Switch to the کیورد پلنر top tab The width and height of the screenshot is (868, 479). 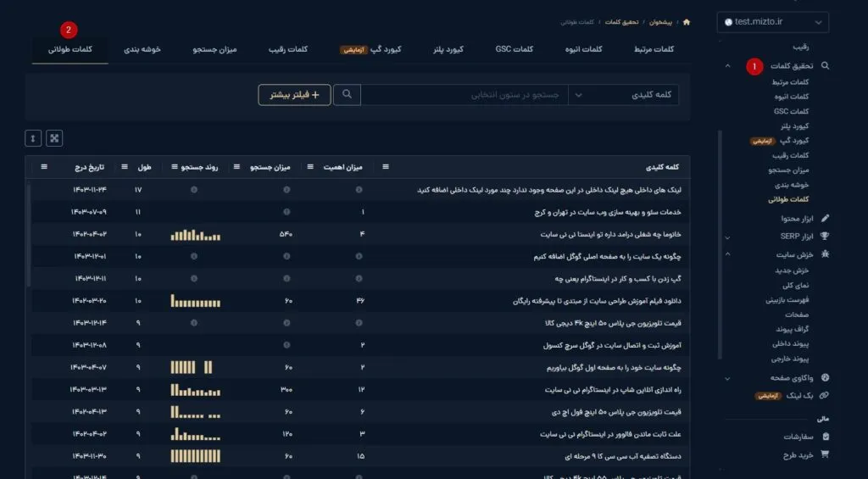coord(448,49)
